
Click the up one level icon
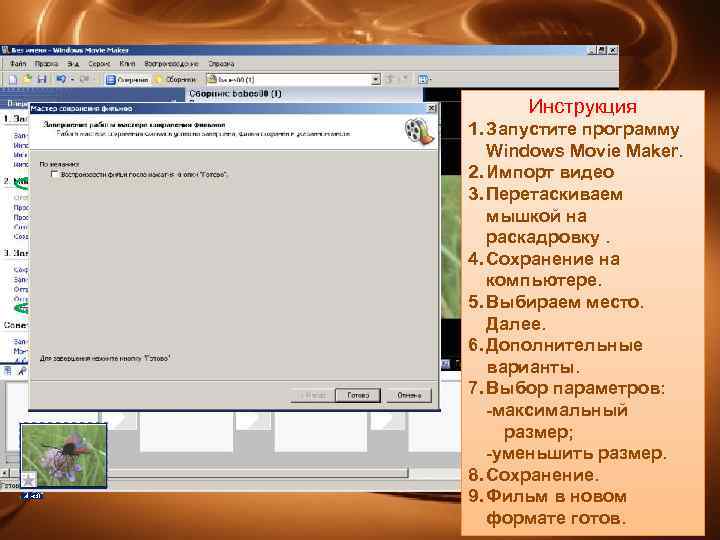[389, 79]
